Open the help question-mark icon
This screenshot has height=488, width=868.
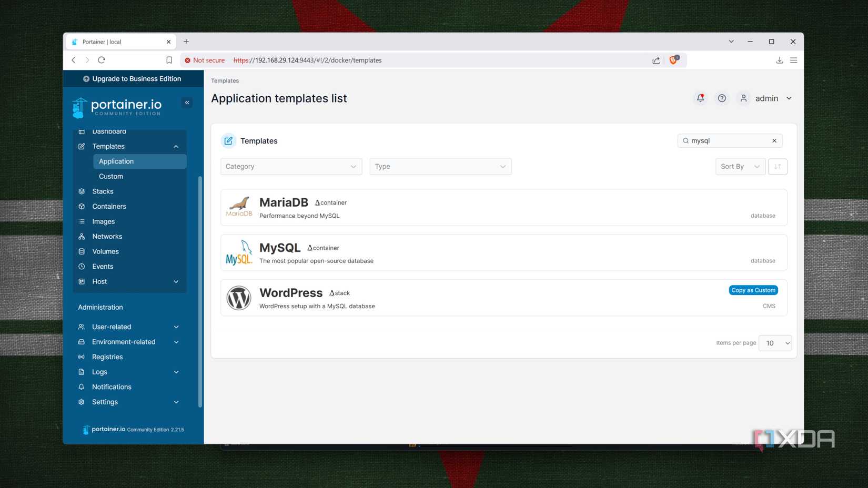pyautogui.click(x=722, y=98)
